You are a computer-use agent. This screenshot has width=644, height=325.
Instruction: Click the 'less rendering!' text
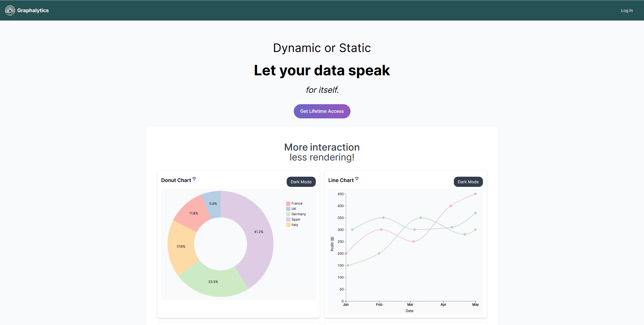click(322, 157)
